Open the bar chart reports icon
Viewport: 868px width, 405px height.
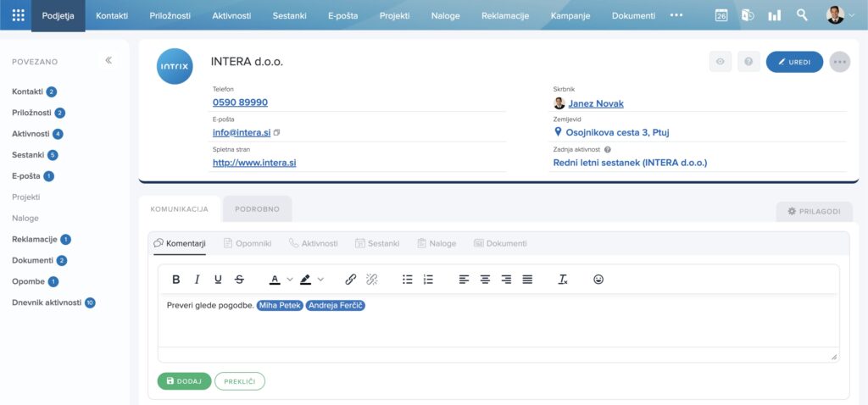click(775, 15)
